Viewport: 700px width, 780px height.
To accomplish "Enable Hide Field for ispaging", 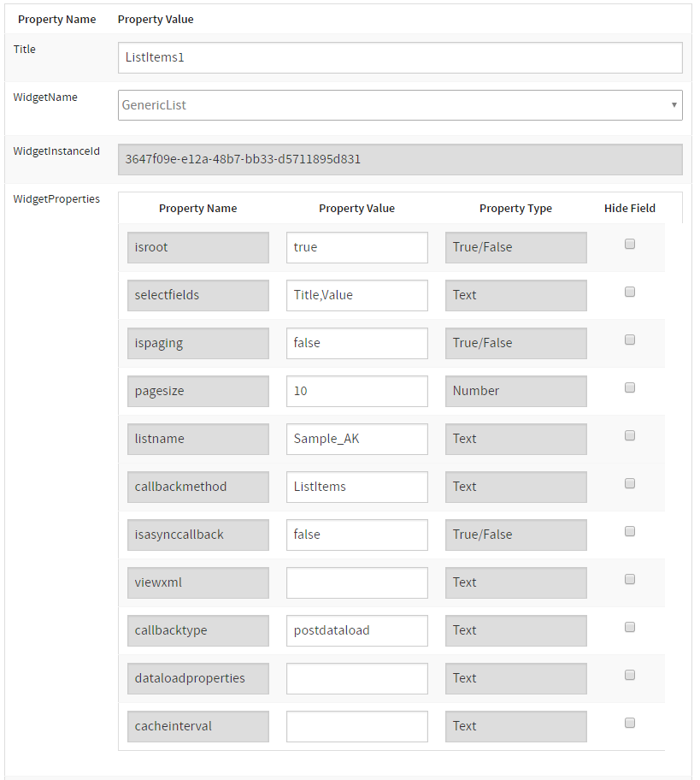I will coord(630,340).
